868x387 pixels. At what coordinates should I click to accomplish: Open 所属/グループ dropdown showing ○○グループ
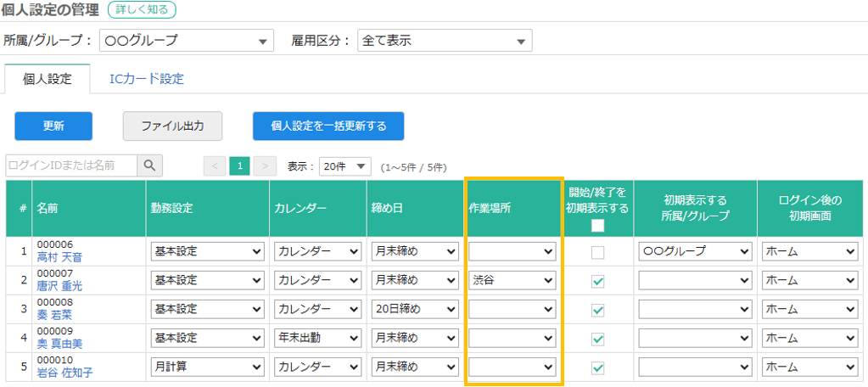coord(187,41)
